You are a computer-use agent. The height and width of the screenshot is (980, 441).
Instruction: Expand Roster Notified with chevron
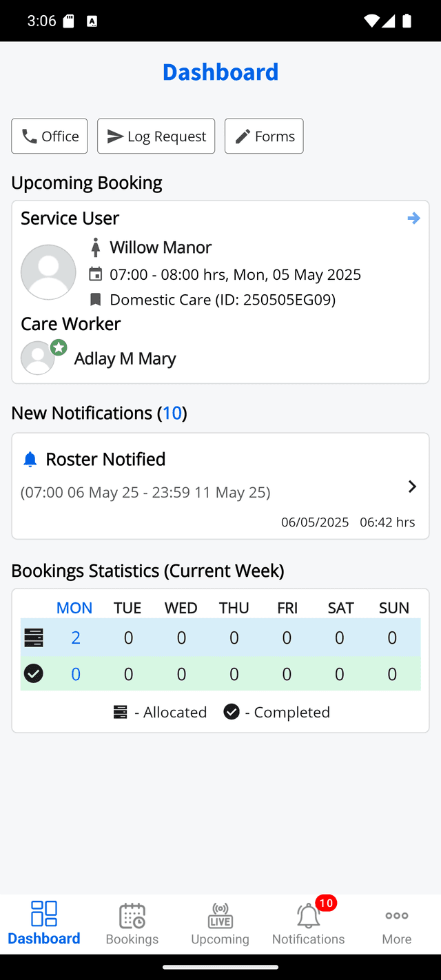pos(412,487)
